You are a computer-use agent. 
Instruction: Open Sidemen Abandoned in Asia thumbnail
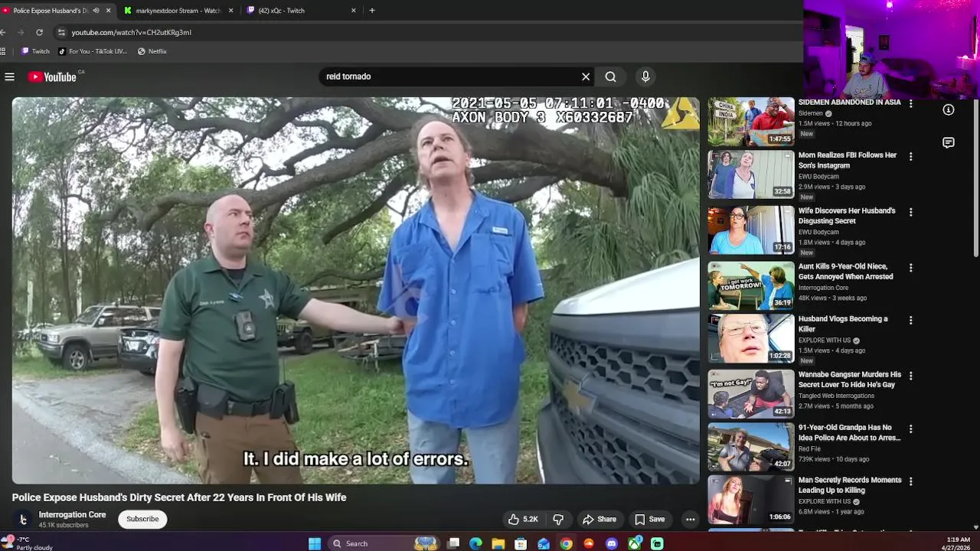(x=751, y=122)
